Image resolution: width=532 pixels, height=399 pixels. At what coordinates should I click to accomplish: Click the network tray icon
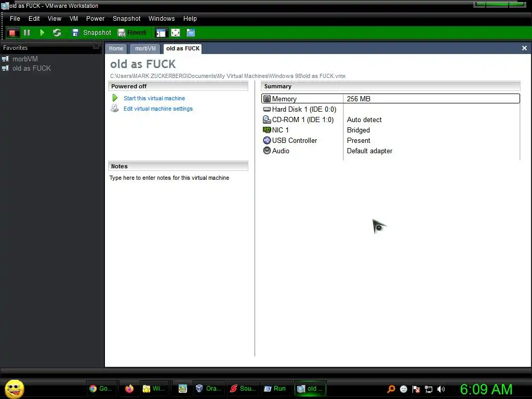[429, 389]
